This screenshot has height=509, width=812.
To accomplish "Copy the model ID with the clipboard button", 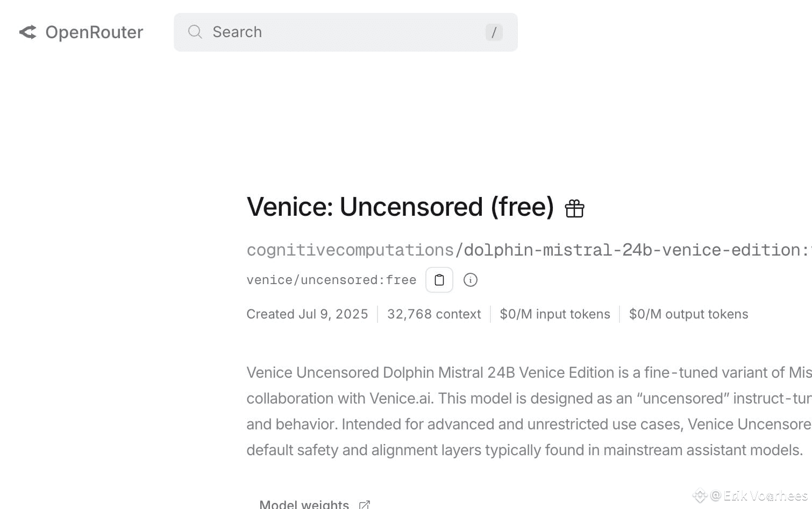I will coord(439,280).
